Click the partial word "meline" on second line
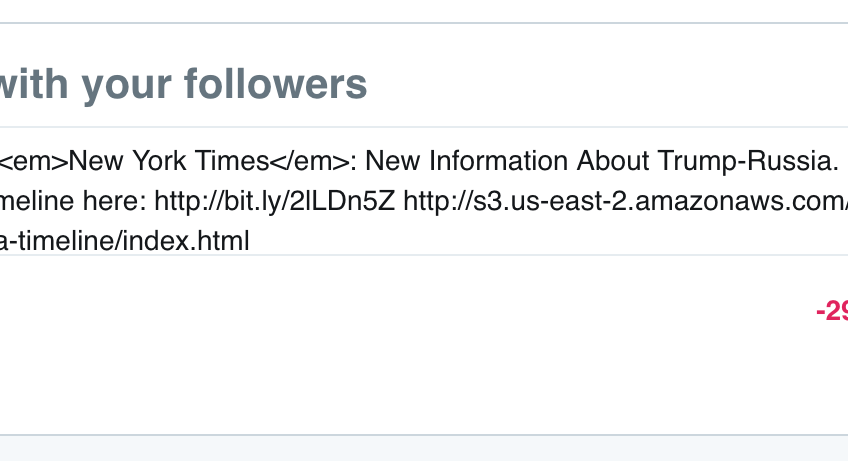 point(36,201)
